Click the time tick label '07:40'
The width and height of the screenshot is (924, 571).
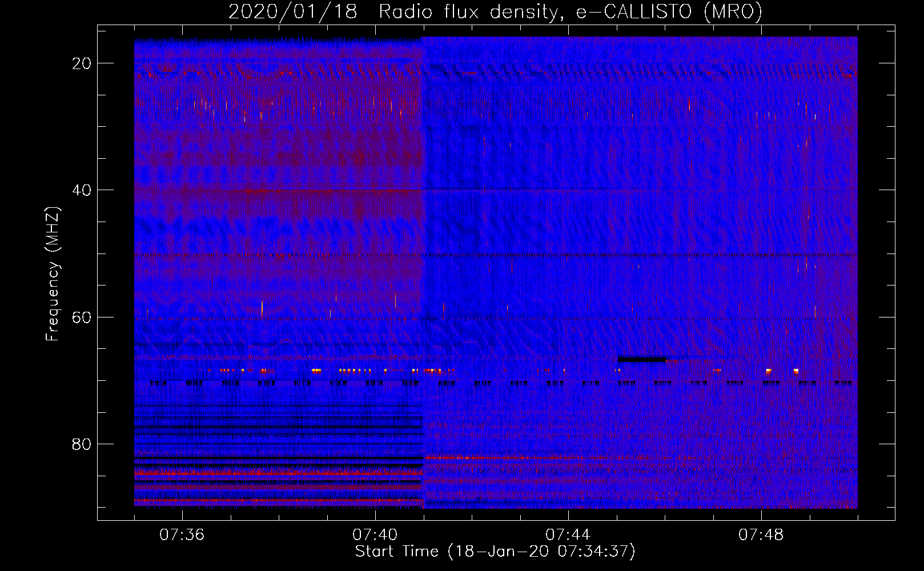pyautogui.click(x=375, y=535)
